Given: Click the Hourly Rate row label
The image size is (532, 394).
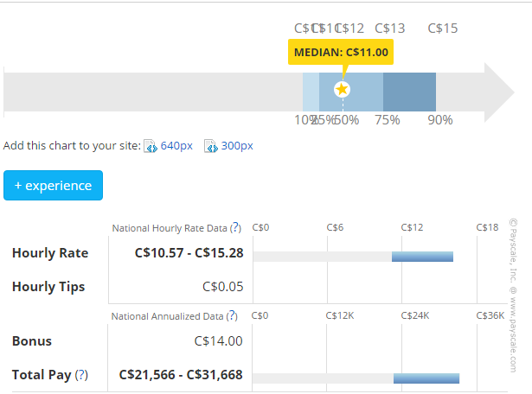Looking at the screenshot, I should pos(50,253).
